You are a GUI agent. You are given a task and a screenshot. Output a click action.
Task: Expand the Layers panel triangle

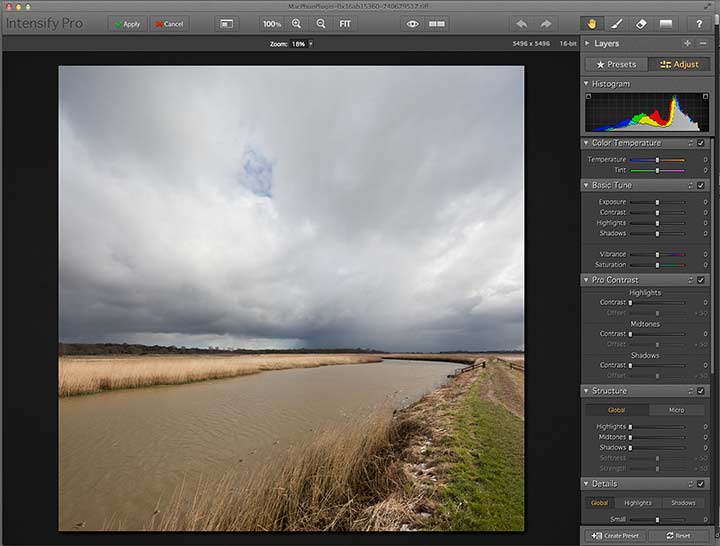(587, 43)
